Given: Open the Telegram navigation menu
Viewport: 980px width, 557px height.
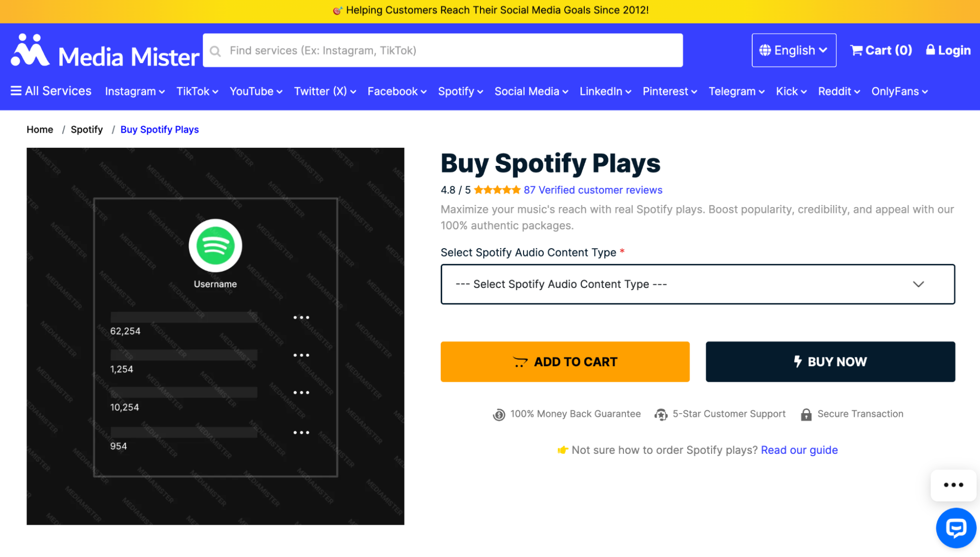Looking at the screenshot, I should click(736, 92).
